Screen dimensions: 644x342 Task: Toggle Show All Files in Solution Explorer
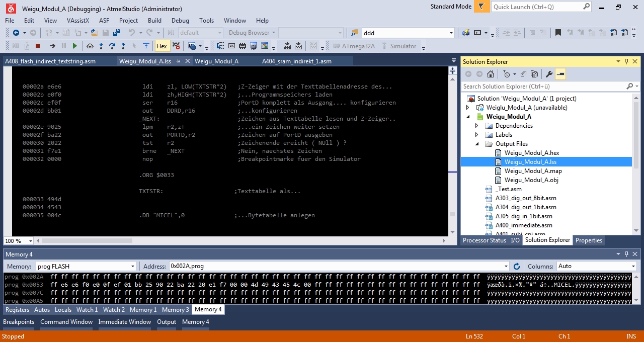point(534,74)
